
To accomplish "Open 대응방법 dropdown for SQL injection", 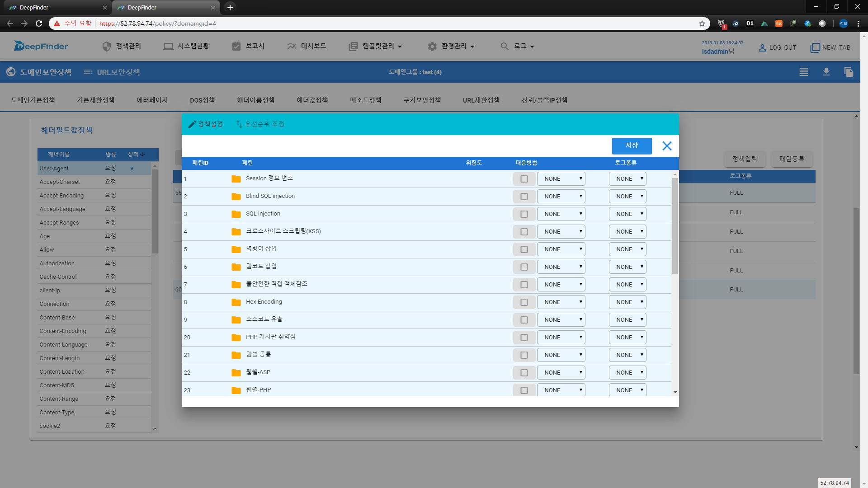I will pyautogui.click(x=561, y=214).
